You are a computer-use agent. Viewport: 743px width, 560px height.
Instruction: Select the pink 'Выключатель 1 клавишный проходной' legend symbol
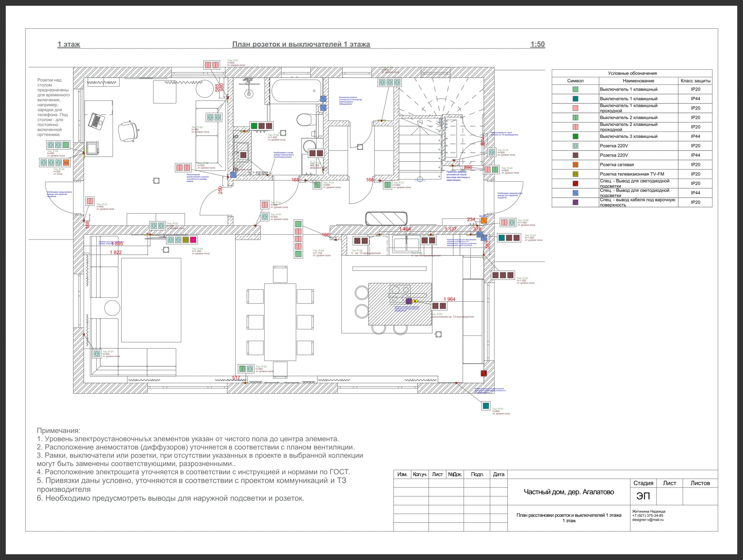pyautogui.click(x=575, y=108)
